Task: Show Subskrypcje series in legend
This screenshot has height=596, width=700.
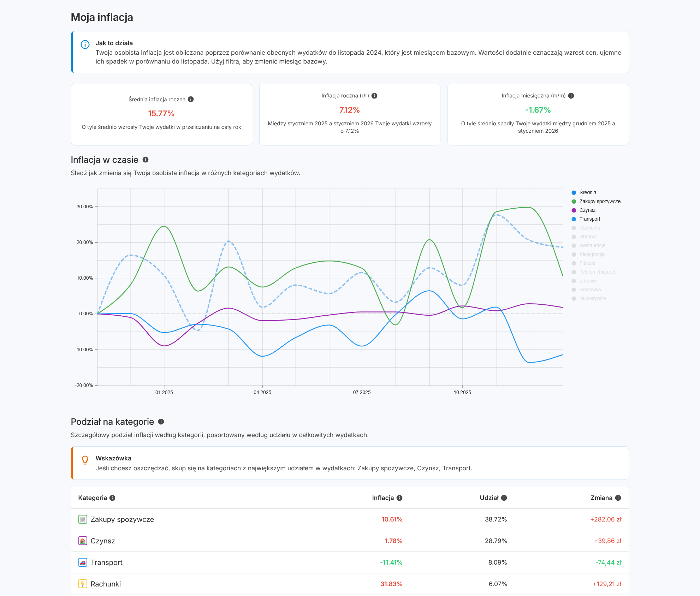Action: pos(593,298)
